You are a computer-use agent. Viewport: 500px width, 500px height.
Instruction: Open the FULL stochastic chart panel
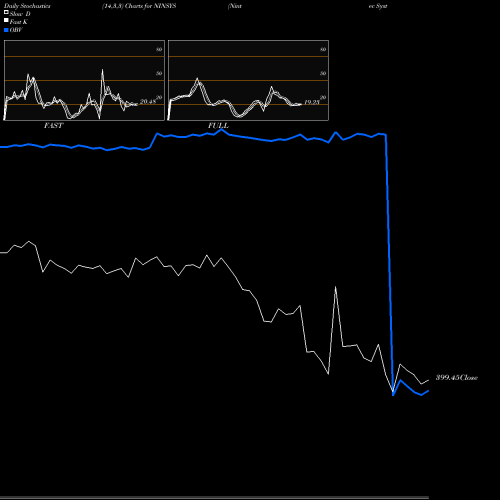point(248,80)
